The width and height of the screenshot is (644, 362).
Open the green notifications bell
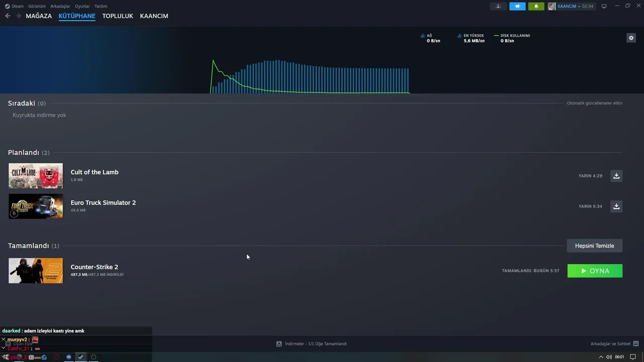pos(536,6)
